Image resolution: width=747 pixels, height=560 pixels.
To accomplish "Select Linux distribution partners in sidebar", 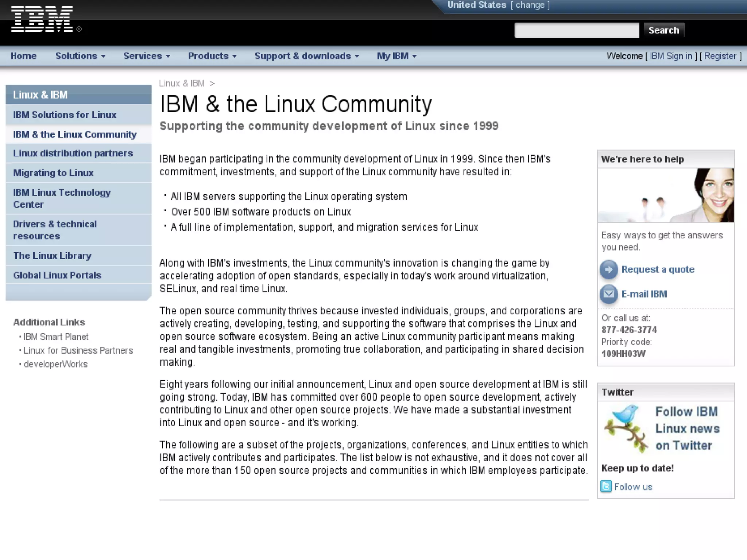I will click(73, 153).
